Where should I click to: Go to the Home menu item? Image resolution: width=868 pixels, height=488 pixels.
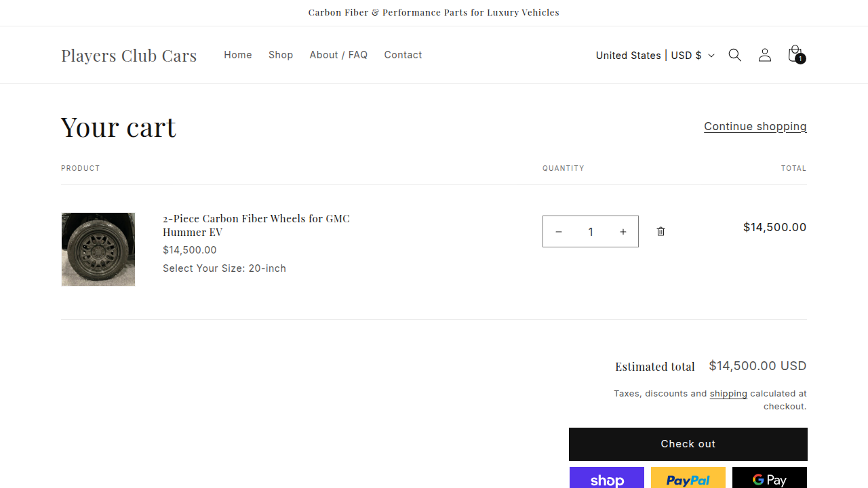point(238,55)
